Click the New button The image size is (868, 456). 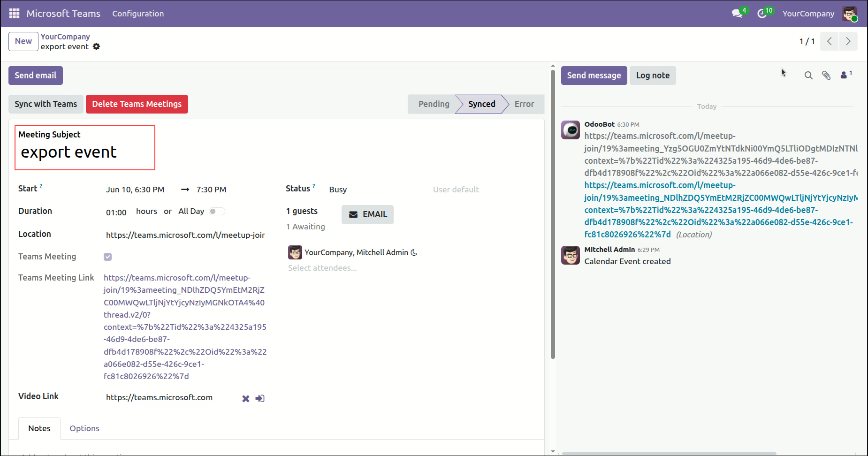pos(23,41)
